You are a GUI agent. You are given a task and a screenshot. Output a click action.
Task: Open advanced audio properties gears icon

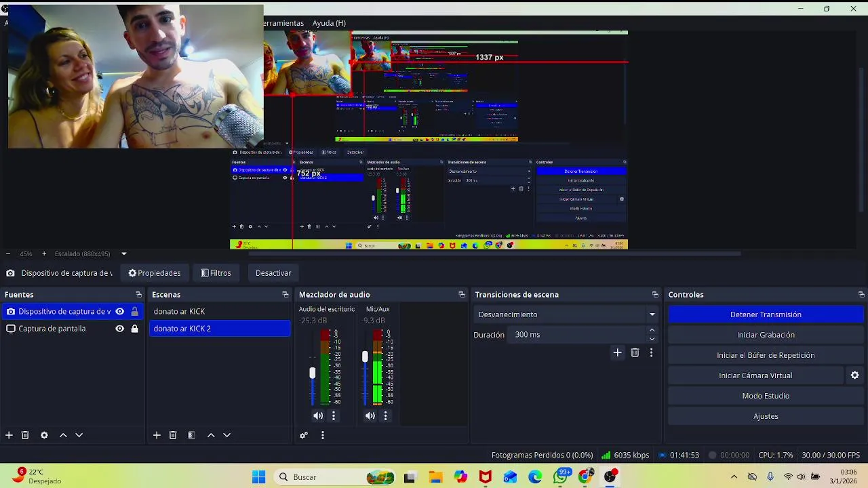pos(304,435)
